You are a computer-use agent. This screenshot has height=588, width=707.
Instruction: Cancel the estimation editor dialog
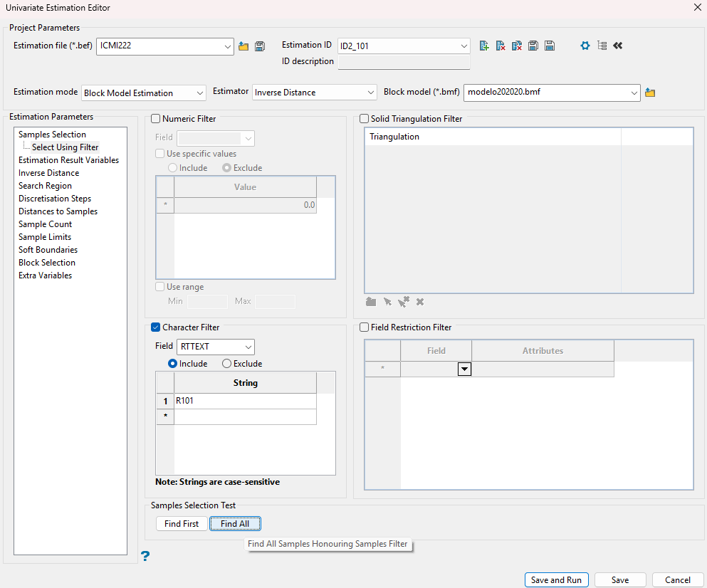[678, 580]
